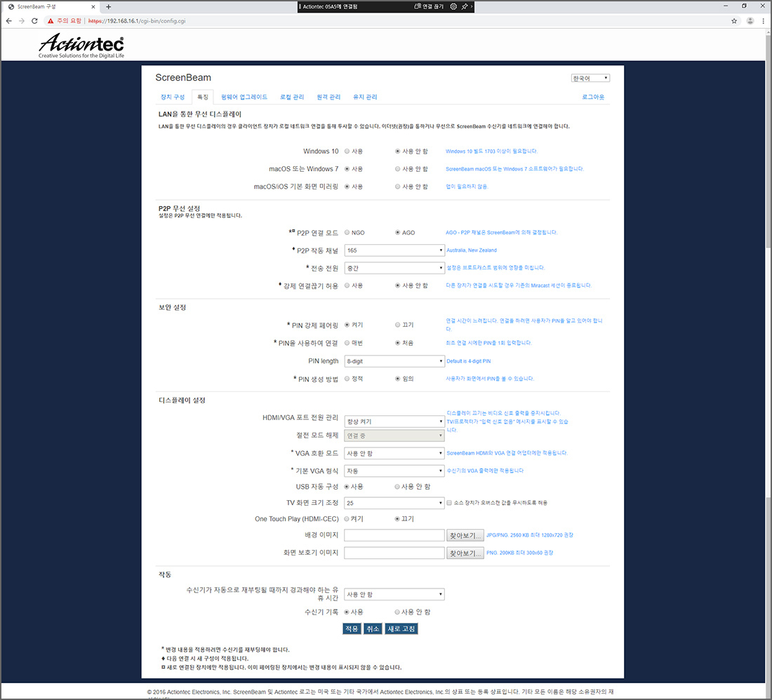Click the browser page reload icon
Screen dimensions: 772x700
(x=34, y=21)
